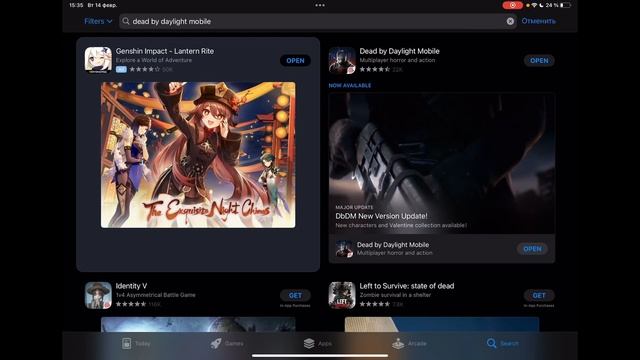Tap OPEN inside the DbDM update card
The image size is (640, 360).
(532, 249)
